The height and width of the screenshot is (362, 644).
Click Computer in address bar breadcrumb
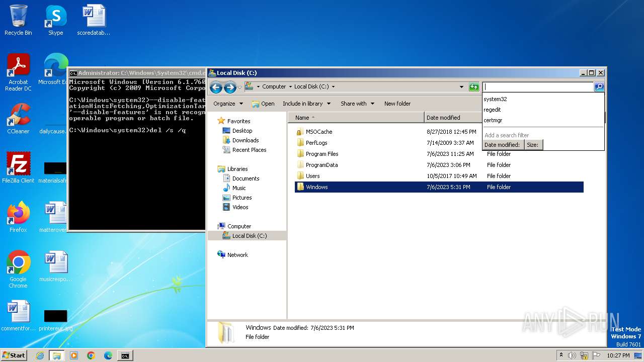pyautogui.click(x=274, y=86)
